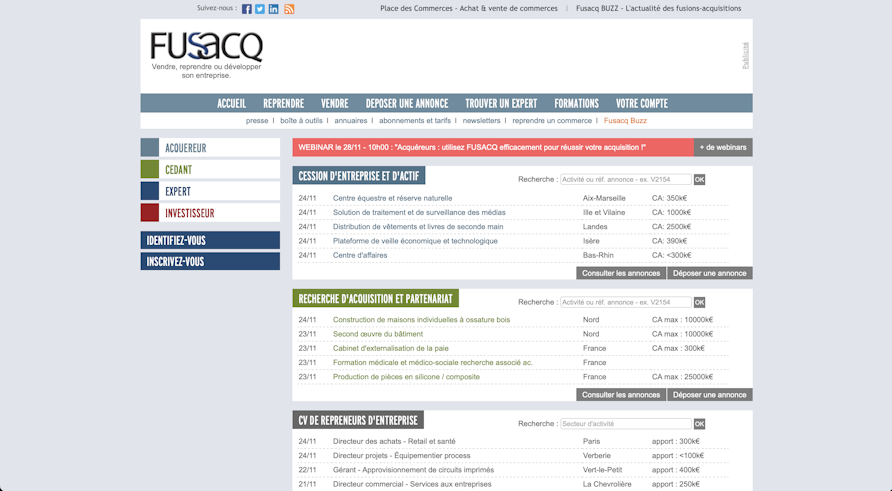Click OK next to Cession search
Image resolution: width=892 pixels, height=491 pixels.
click(x=699, y=179)
